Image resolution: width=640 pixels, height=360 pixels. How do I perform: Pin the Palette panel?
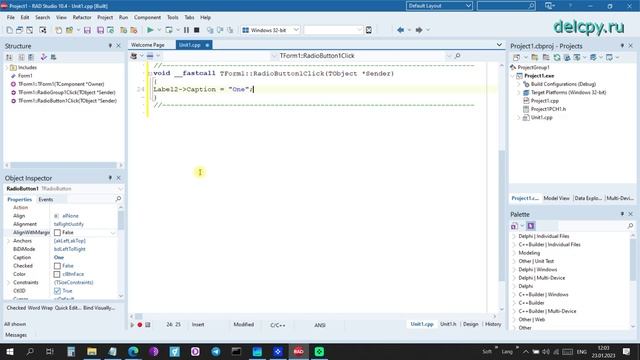point(622,214)
